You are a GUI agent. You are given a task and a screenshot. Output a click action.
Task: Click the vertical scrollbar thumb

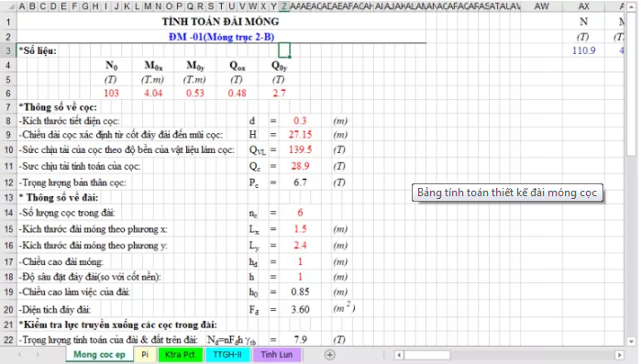tap(632, 83)
